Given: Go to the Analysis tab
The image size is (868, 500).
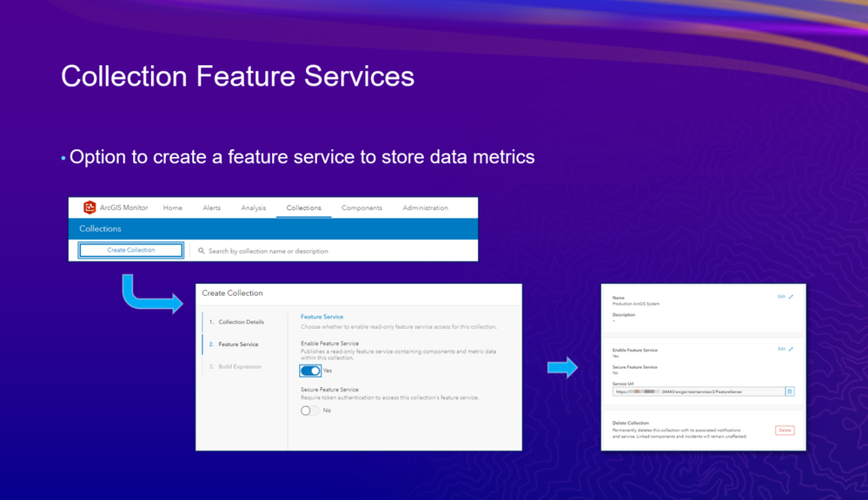Looking at the screenshot, I should 254,207.
